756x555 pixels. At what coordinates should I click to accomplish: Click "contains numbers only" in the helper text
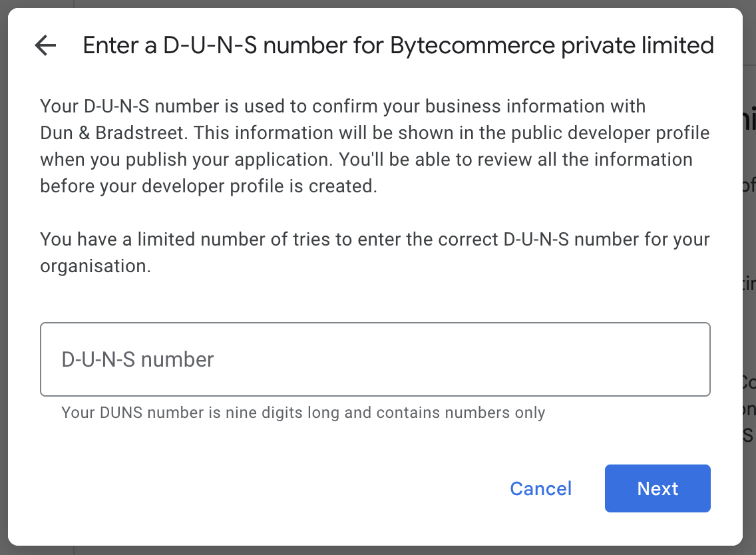461,413
